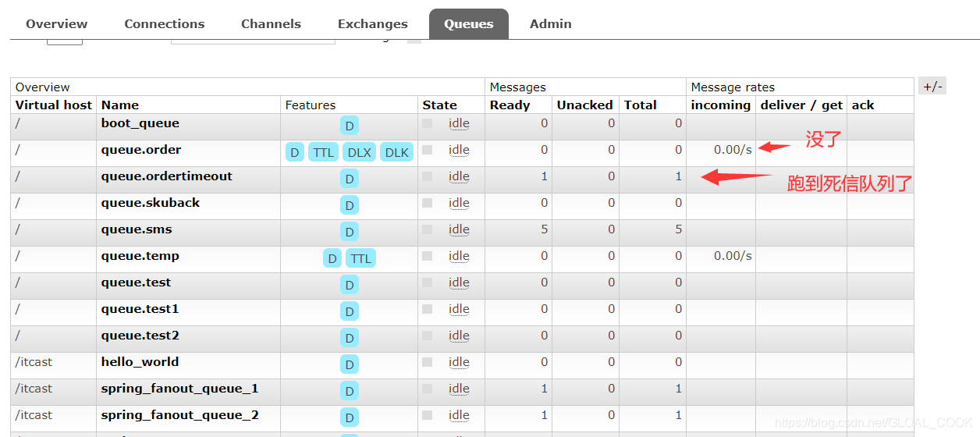Click the D badge of queue.test
The image size is (980, 437).
tap(350, 286)
